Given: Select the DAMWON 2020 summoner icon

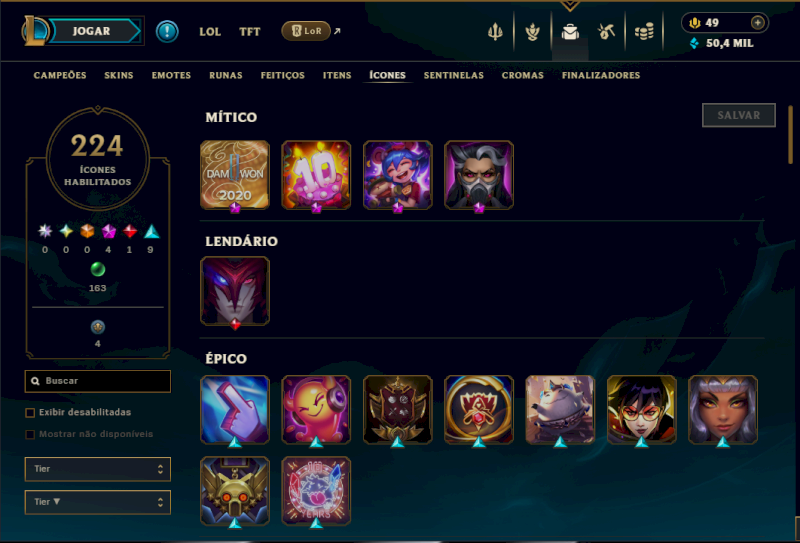Looking at the screenshot, I should click(x=235, y=175).
